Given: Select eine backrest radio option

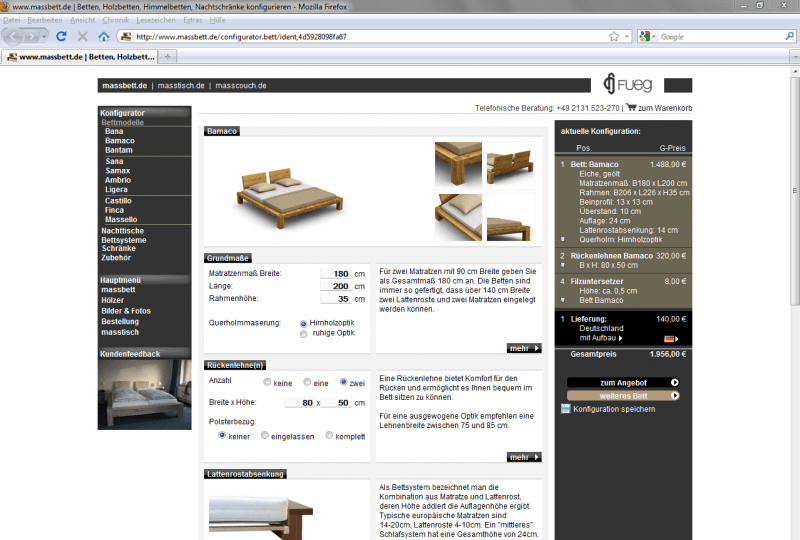Looking at the screenshot, I should click(307, 382).
